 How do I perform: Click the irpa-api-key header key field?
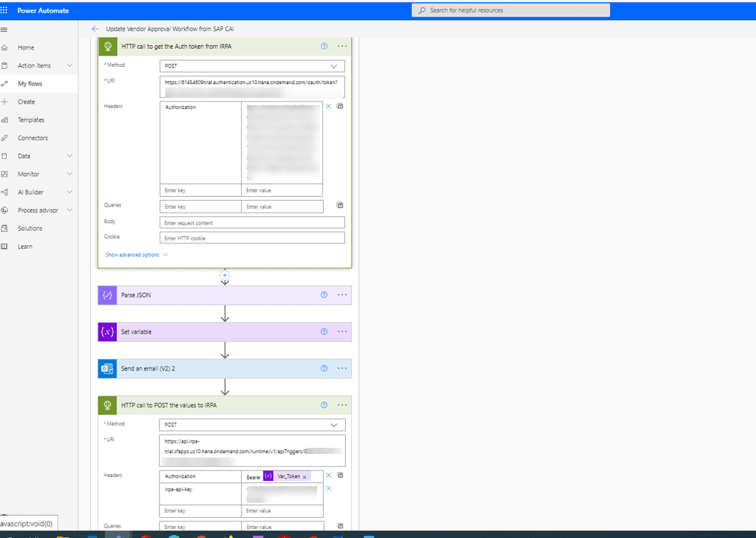pyautogui.click(x=201, y=494)
